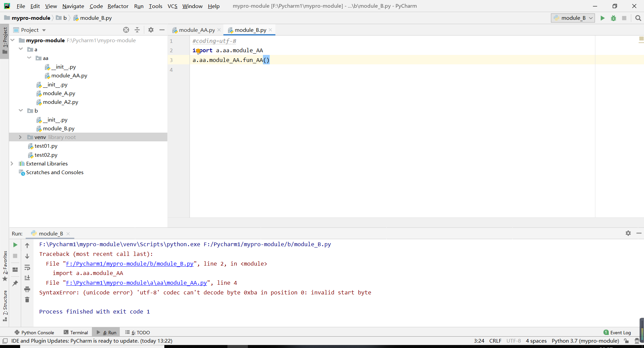The width and height of the screenshot is (644, 348).
Task: Rerun module_B in Run panel
Action: (15, 245)
